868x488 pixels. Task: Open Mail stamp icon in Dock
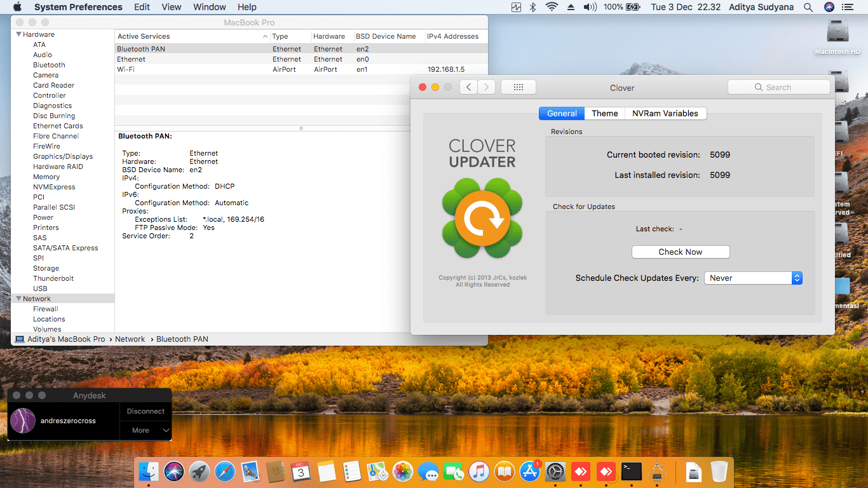(x=250, y=471)
